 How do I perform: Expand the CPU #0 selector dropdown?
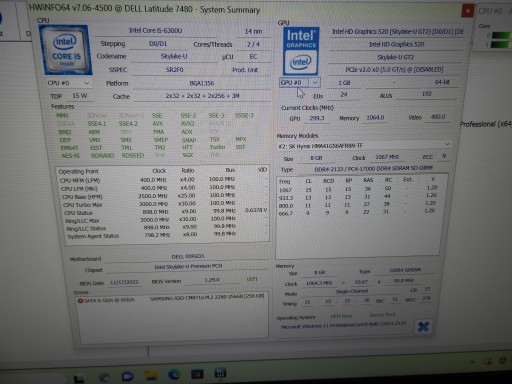68,83
